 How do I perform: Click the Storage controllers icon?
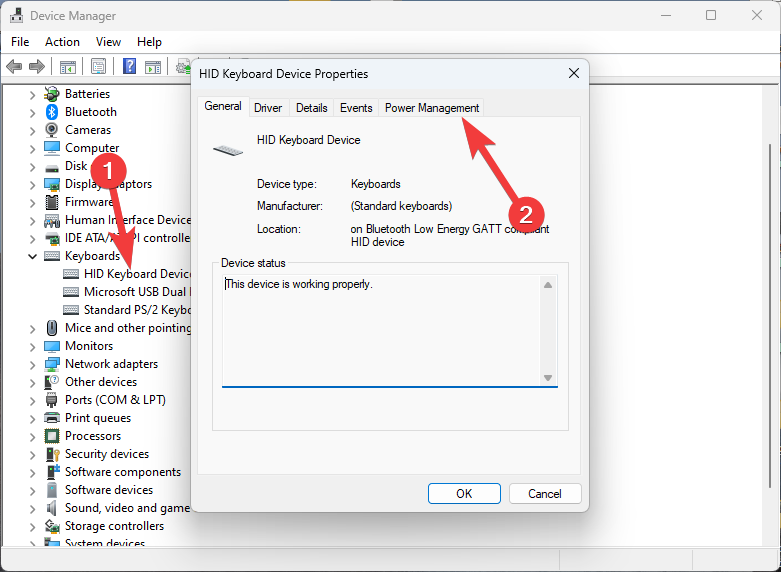52,526
